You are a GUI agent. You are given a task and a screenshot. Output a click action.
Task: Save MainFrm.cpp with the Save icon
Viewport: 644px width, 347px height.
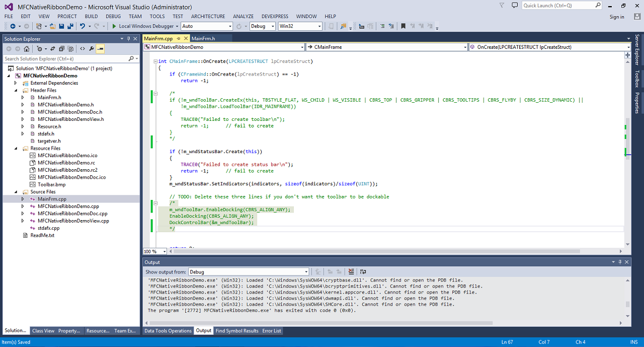point(61,26)
